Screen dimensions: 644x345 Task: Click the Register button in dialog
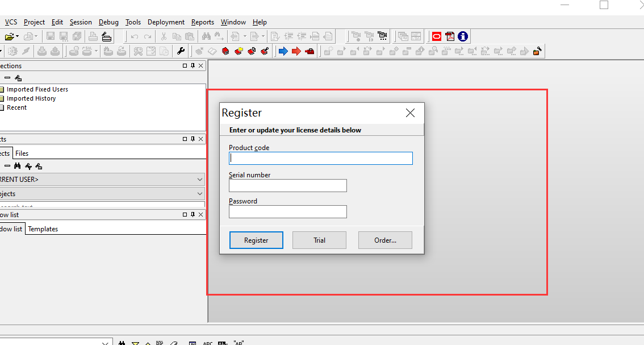point(256,240)
